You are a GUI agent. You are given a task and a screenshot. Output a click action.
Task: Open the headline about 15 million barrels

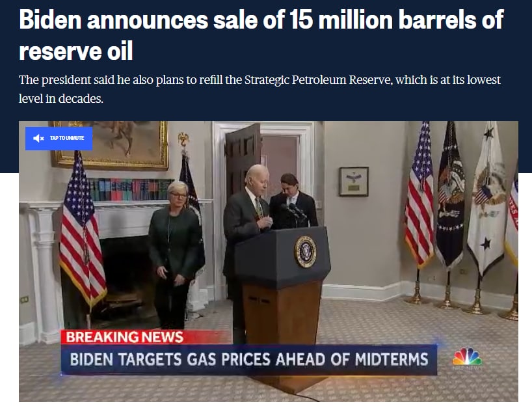261,35
